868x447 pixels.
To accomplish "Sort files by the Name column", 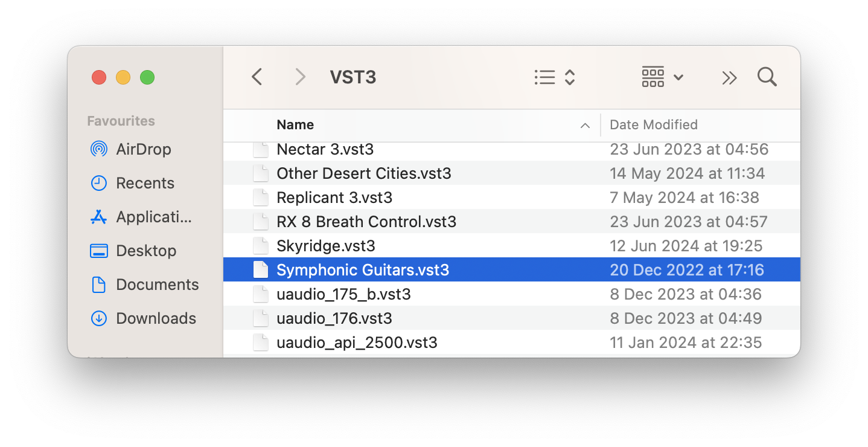I will click(x=295, y=125).
